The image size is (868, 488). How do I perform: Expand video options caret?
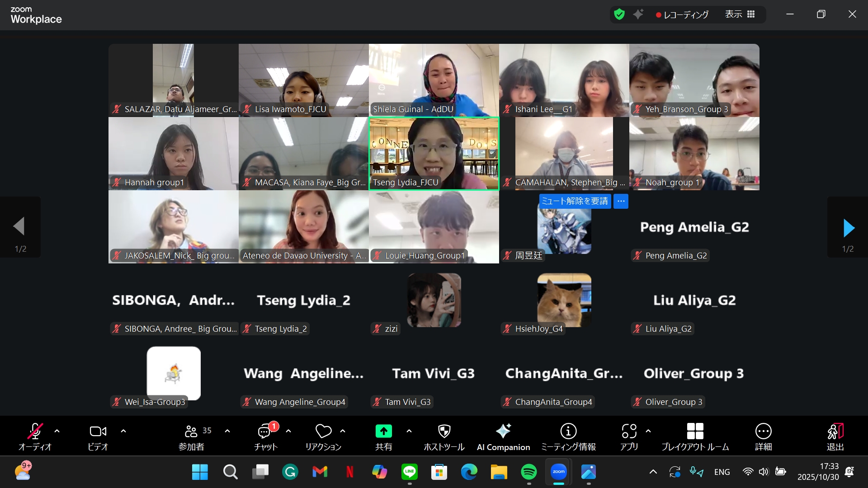point(123,431)
